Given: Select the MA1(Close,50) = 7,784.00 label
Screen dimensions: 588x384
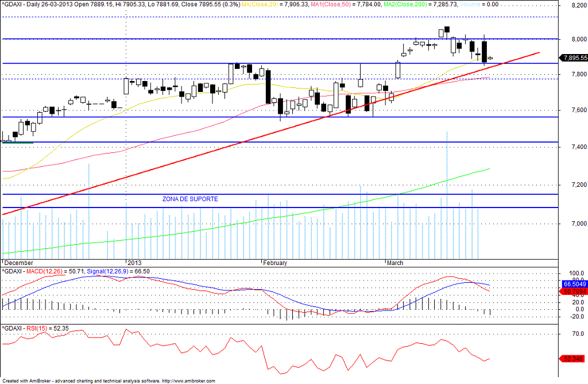Looking at the screenshot, I should pos(346,4).
